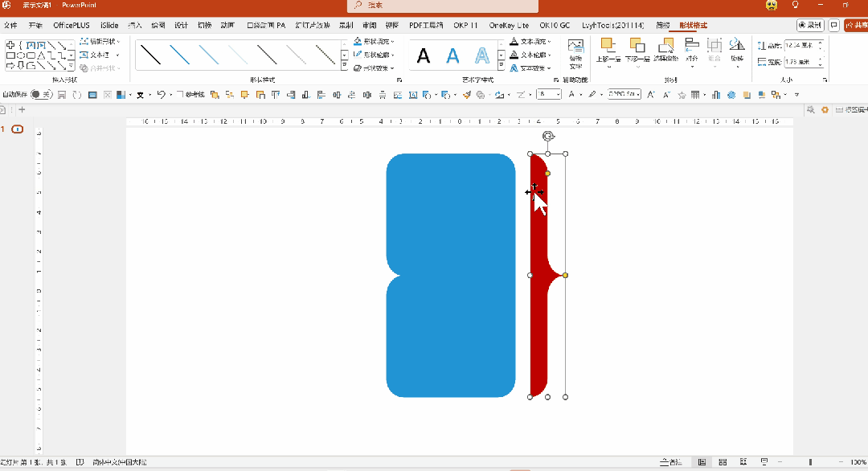
Task: Open the 文件 File menu
Action: coord(10,26)
